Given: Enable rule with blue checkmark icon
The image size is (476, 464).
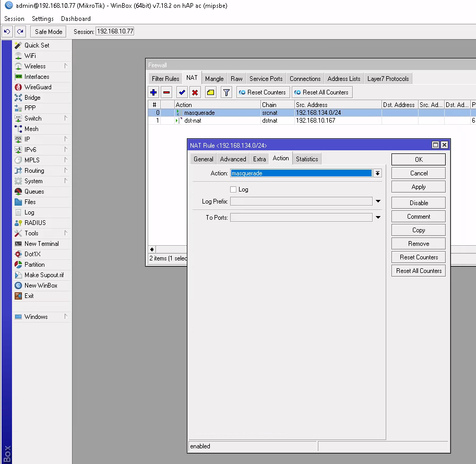Looking at the screenshot, I should click(x=182, y=92).
